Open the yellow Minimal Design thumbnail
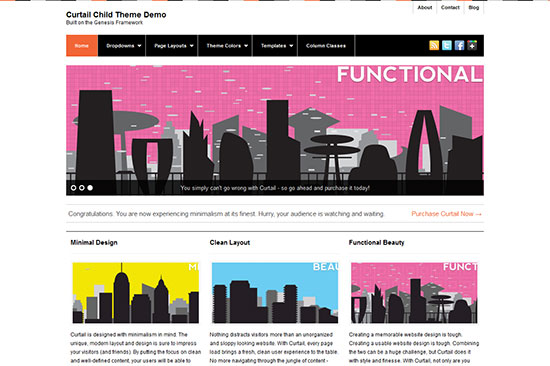This screenshot has height=366, width=550. [x=135, y=293]
